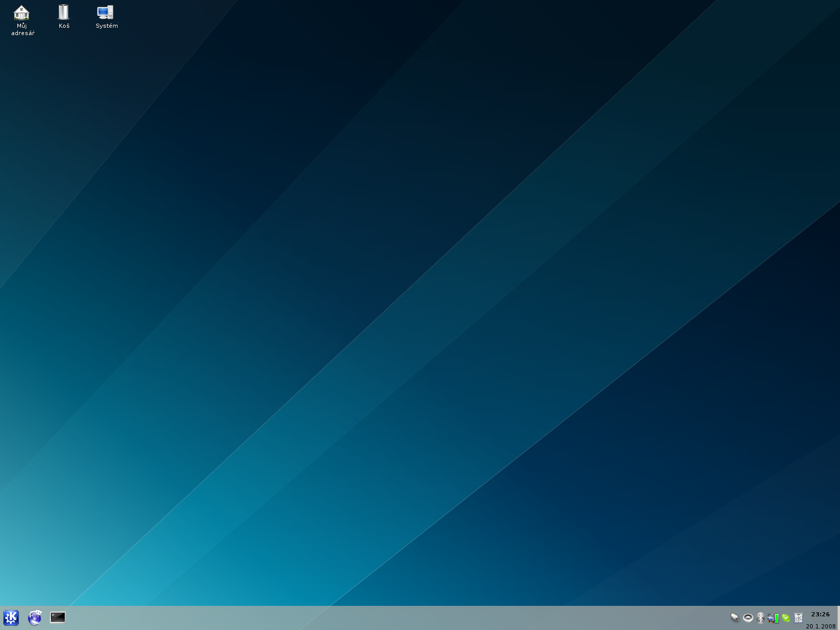Open the Systém desktop icon
The height and width of the screenshot is (630, 840).
106,17
